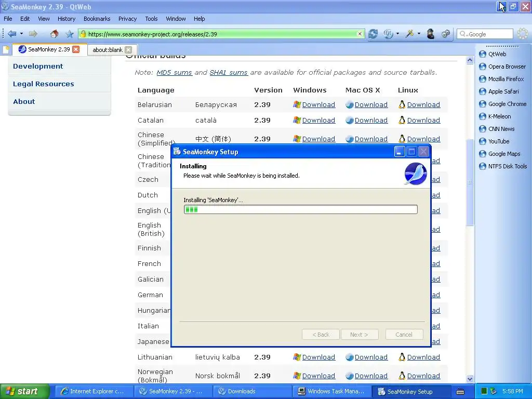Open the Legal Resources sidebar link
This screenshot has height=399, width=532.
pos(44,84)
